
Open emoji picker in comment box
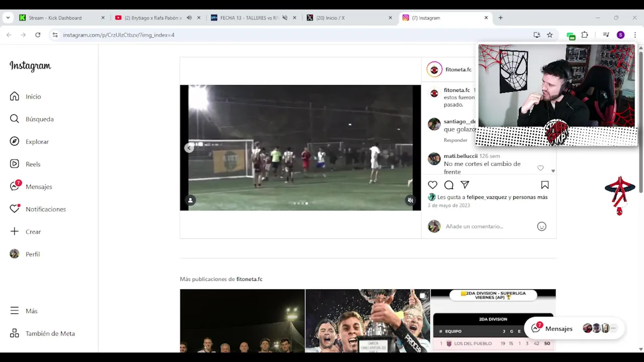tap(542, 226)
